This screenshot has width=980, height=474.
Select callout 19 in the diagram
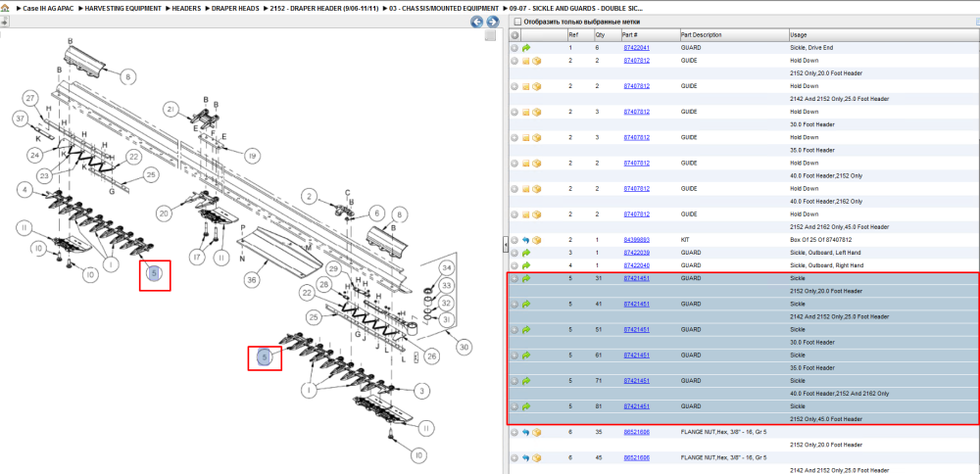(x=251, y=157)
